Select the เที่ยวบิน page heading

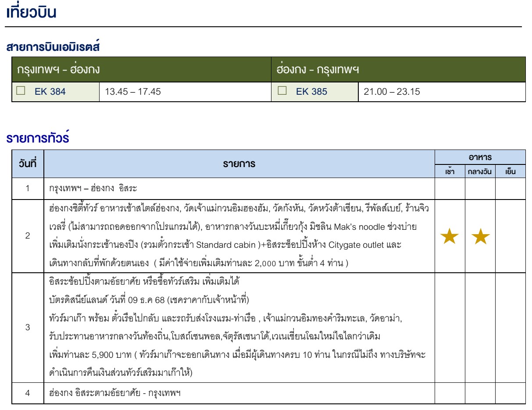31,12
